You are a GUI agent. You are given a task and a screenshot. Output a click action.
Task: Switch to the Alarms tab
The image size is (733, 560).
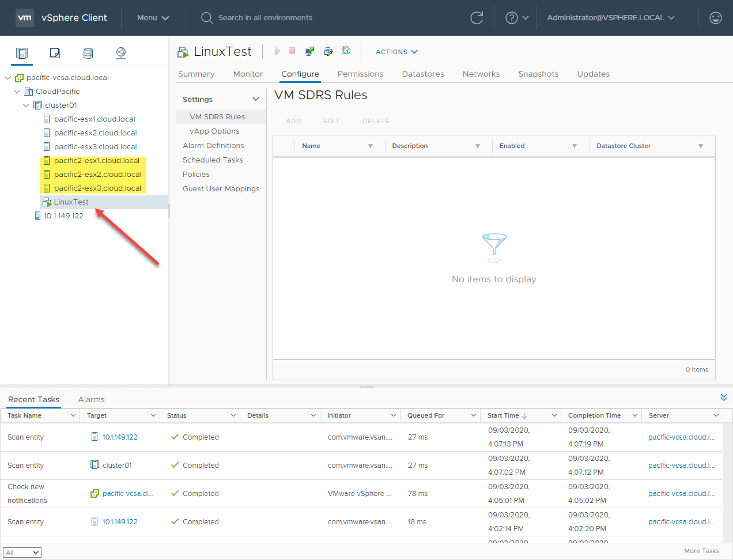[x=91, y=399]
